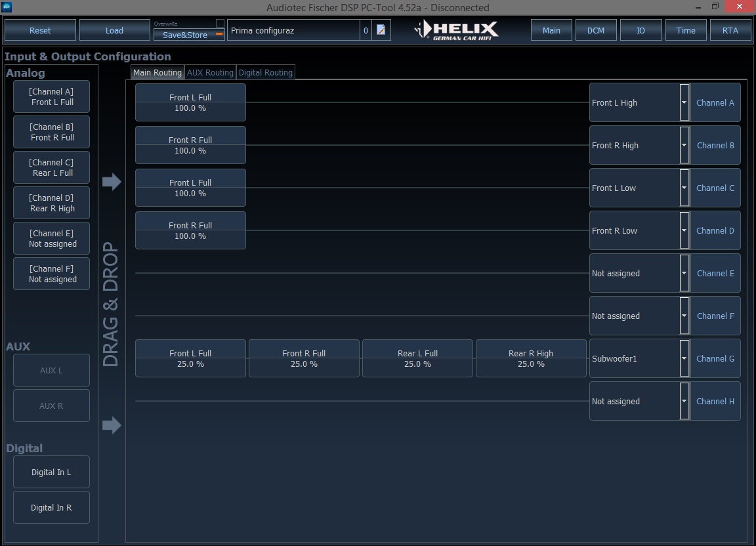Screen dimensions: 756x546
Task: Switch to the Digital Routing tab
Action: [x=266, y=72]
